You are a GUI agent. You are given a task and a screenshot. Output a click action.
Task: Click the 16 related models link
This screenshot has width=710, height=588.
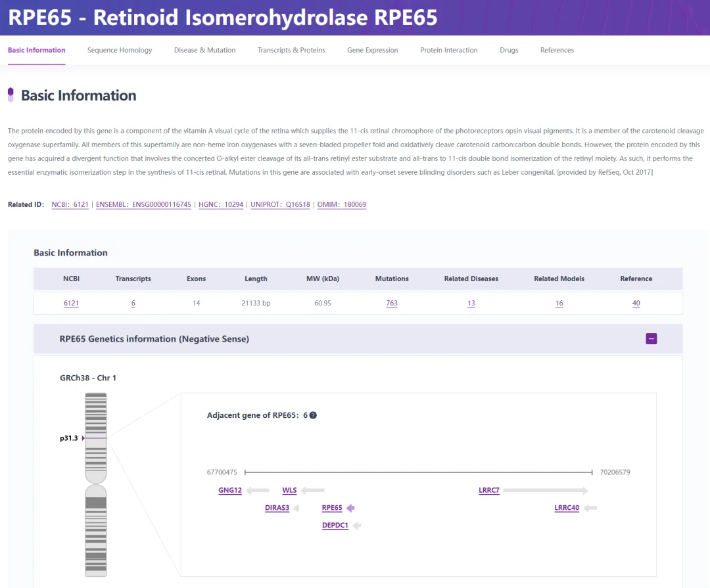pyautogui.click(x=559, y=304)
